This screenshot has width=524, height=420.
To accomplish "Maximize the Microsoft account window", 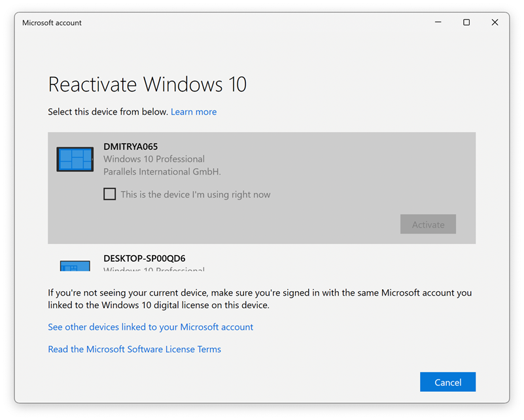I will pos(466,22).
